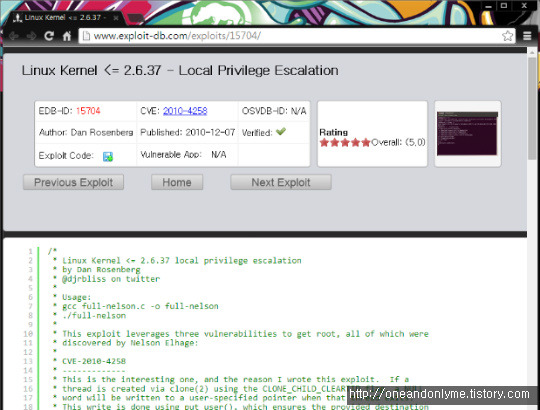540x410 pixels.
Task: Click the Author: Dan Rosenberg cell
Action: pyautogui.click(x=86, y=133)
